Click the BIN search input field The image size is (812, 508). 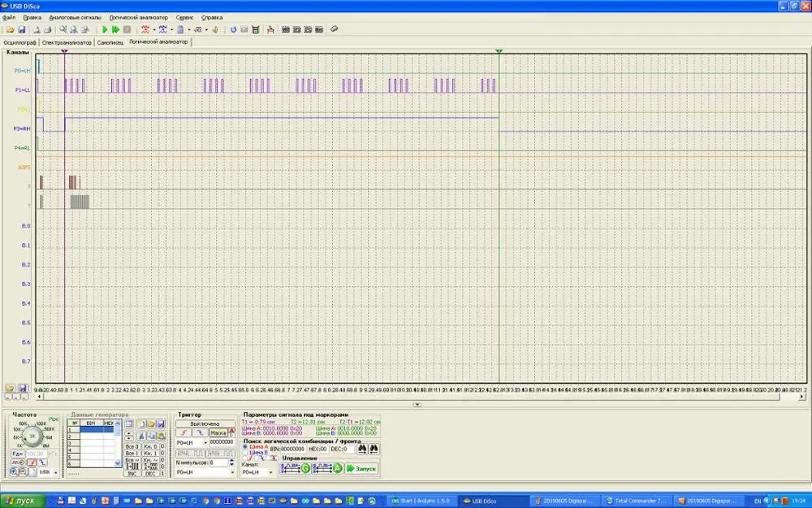(292, 449)
